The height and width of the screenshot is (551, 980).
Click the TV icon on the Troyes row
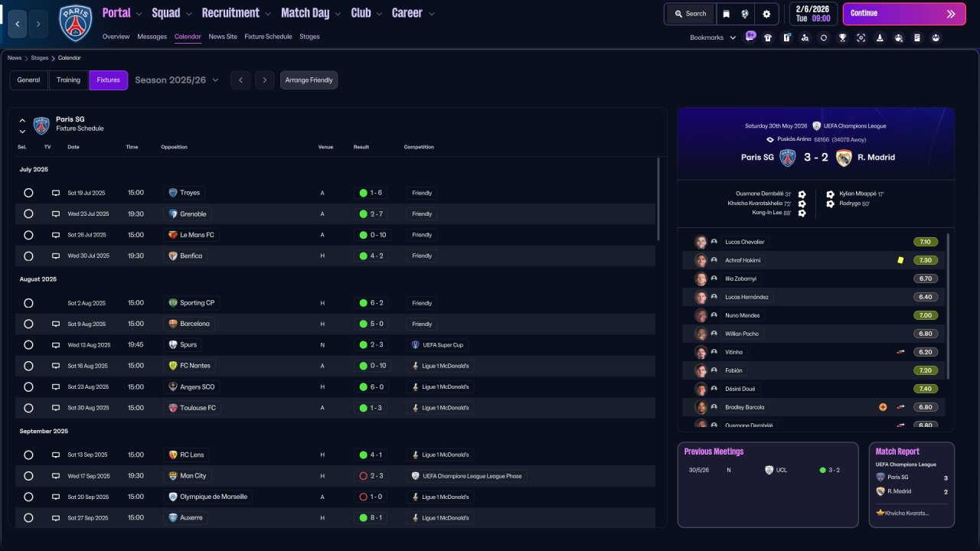(x=55, y=193)
